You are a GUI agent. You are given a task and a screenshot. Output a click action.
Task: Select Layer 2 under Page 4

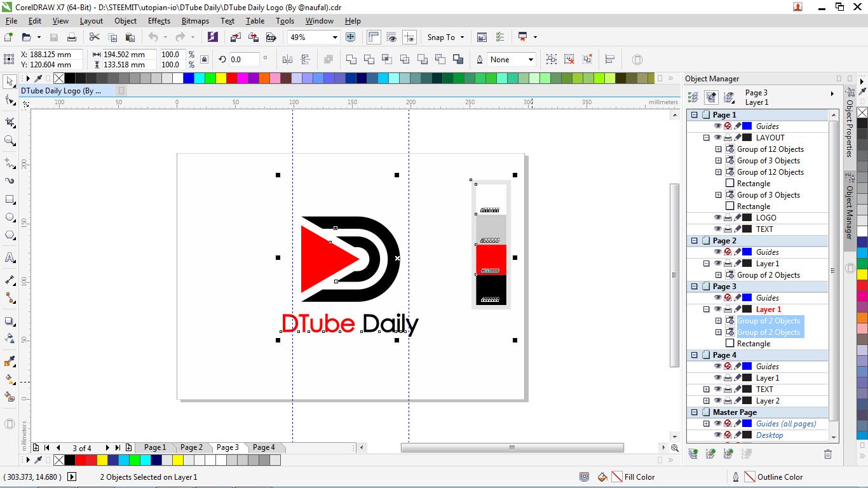767,401
